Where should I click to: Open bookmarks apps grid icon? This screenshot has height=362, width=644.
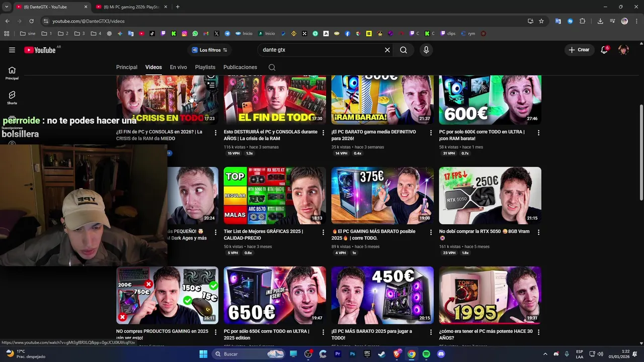click(7, 34)
